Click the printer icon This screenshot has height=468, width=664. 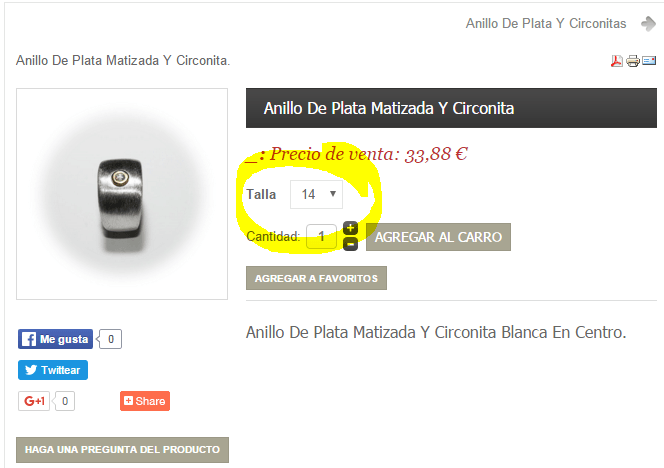[633, 61]
